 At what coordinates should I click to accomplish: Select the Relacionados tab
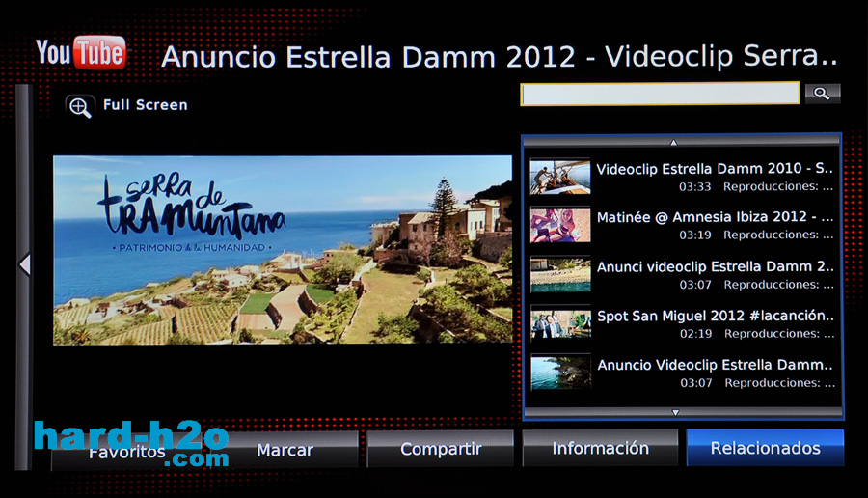[765, 448]
